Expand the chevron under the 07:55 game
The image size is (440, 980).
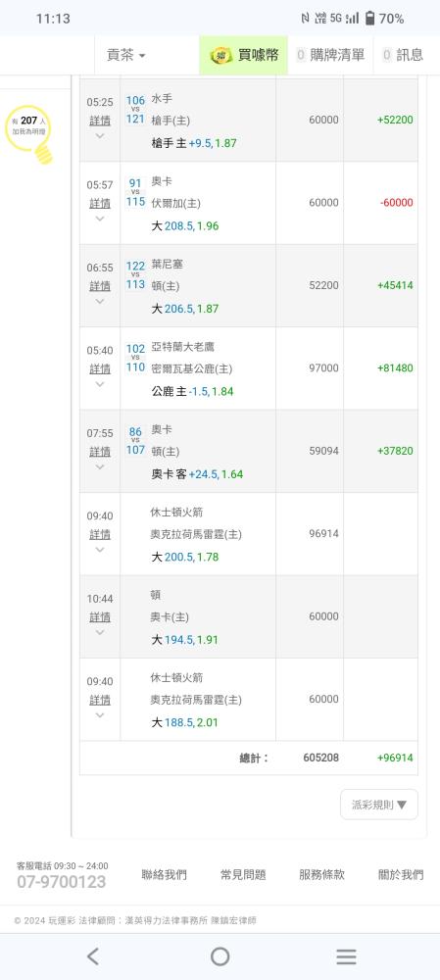[100, 466]
